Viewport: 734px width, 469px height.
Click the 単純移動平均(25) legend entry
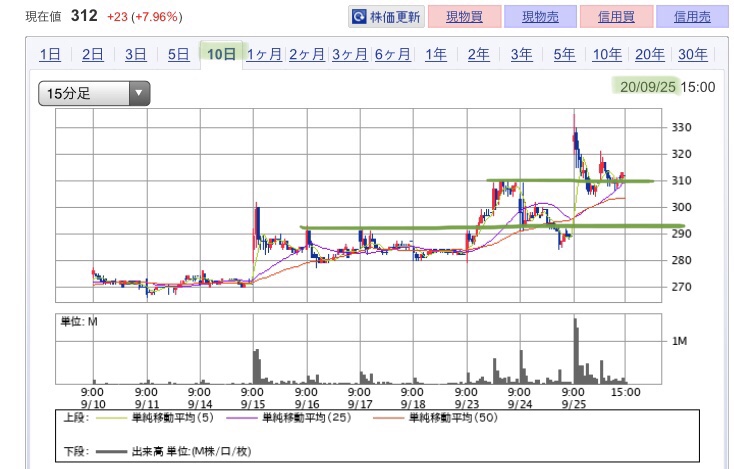[288, 418]
